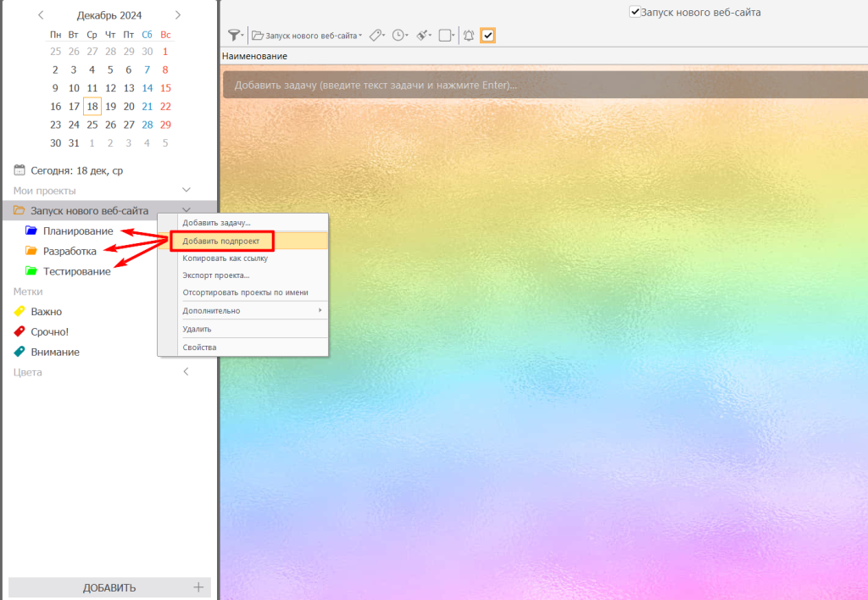Uncheck the Запуск нового веб-сайта header checkbox
This screenshot has width=868, height=600.
[634, 13]
